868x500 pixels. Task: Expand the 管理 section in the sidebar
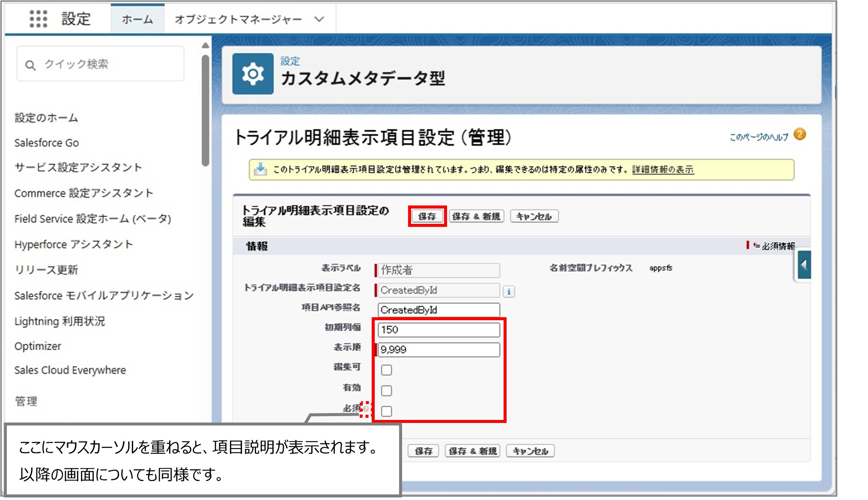[x=27, y=401]
